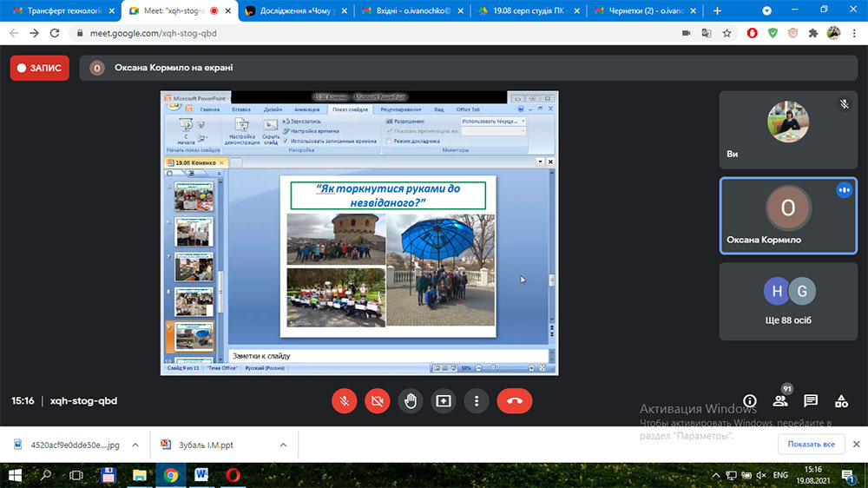
Task: Close the downloads bar
Action: [x=856, y=445]
